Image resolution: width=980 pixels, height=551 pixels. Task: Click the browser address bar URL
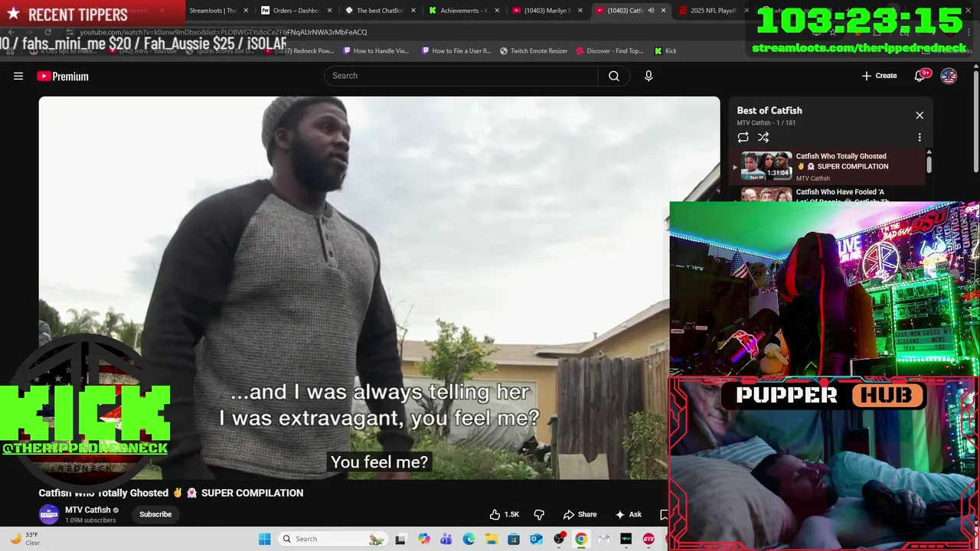click(x=224, y=32)
